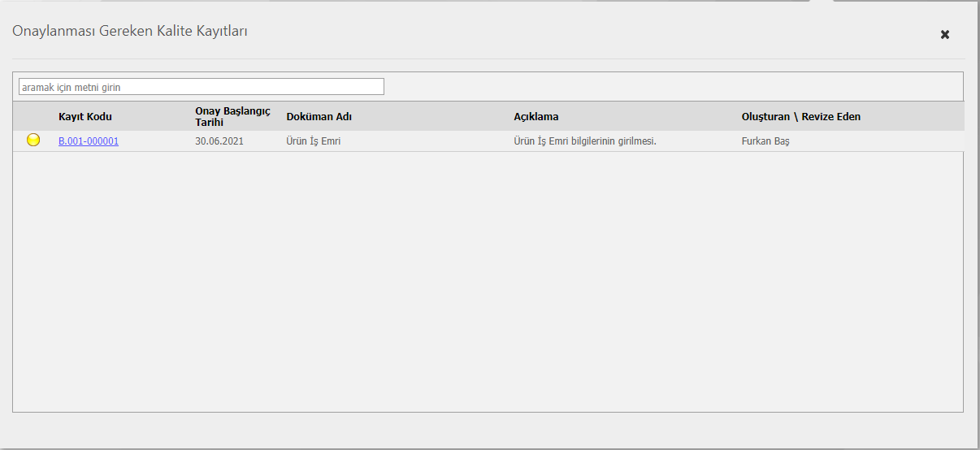The height and width of the screenshot is (450, 980).
Task: Select the 'Ürün İş Emri bilgilerinin girilmesi.' description
Action: (585, 141)
